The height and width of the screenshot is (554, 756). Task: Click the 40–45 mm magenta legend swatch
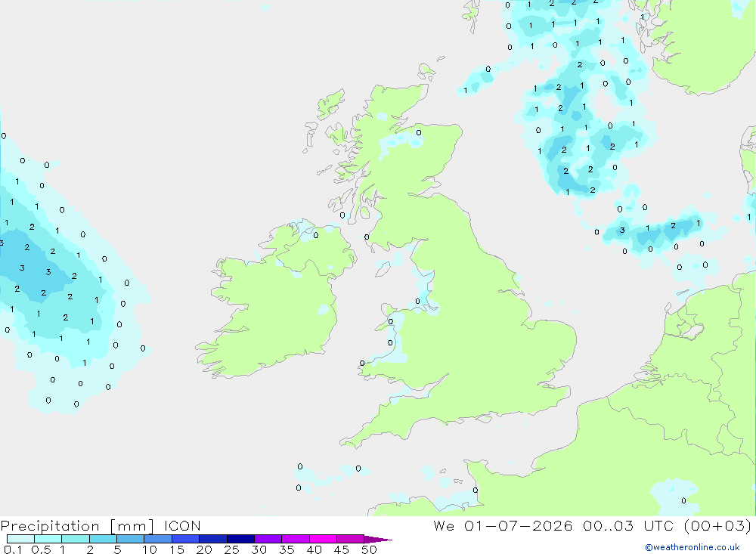coord(323,539)
